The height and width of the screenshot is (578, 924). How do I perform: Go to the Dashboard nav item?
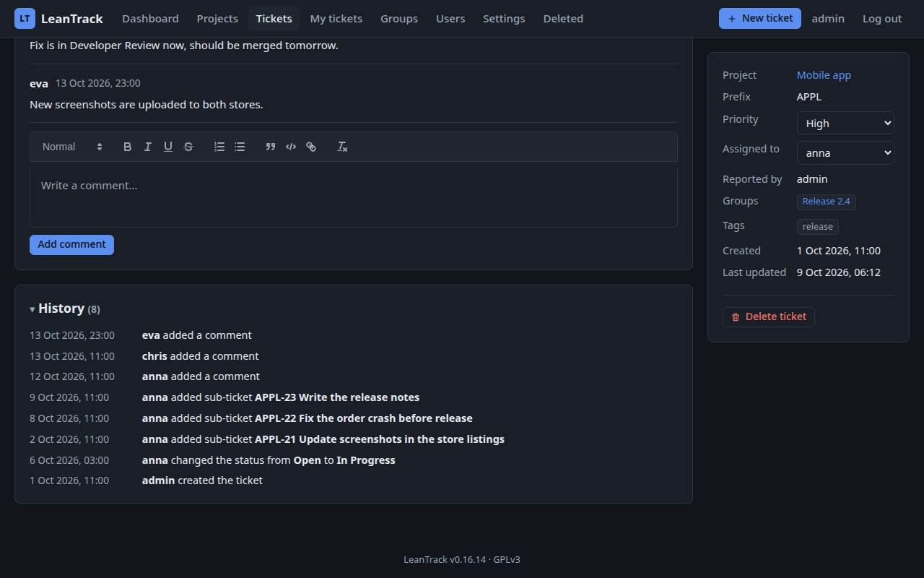click(x=150, y=19)
